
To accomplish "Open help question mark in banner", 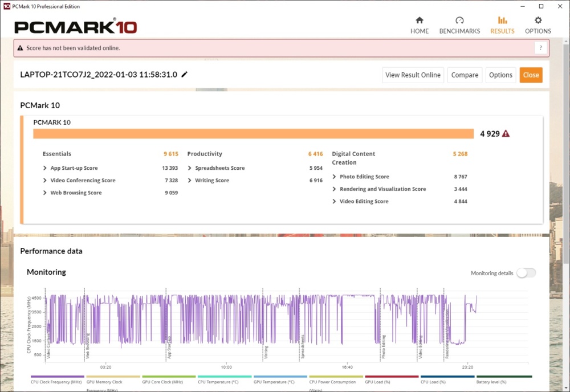I will (x=540, y=48).
